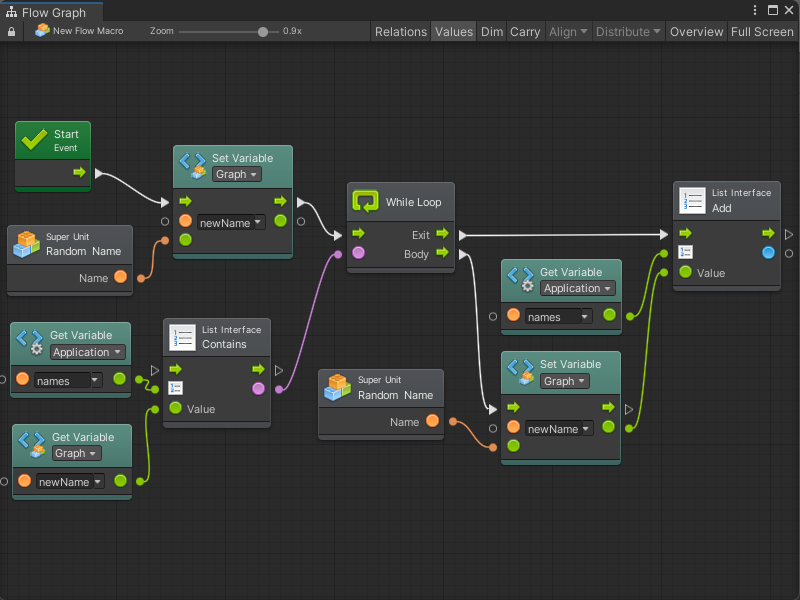This screenshot has width=800, height=600.
Task: Click the List Interface Add node icon
Action: [692, 200]
